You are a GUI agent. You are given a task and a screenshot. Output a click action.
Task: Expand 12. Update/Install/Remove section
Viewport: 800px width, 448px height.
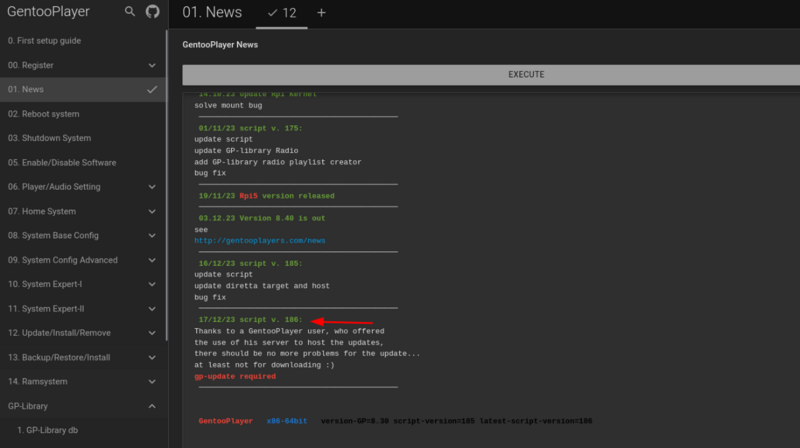pos(152,333)
